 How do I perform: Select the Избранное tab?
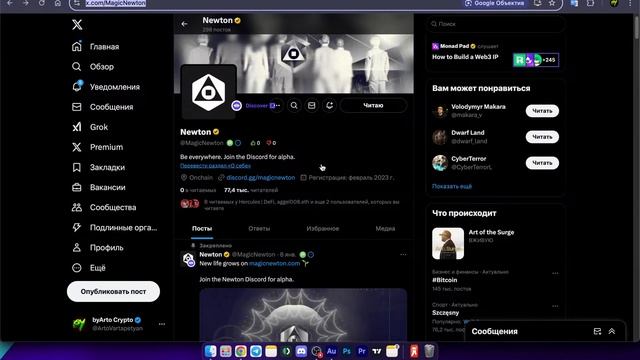322,229
